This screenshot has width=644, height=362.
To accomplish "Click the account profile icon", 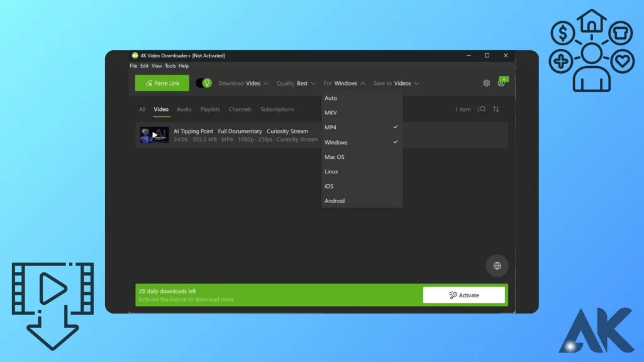I will tap(501, 83).
